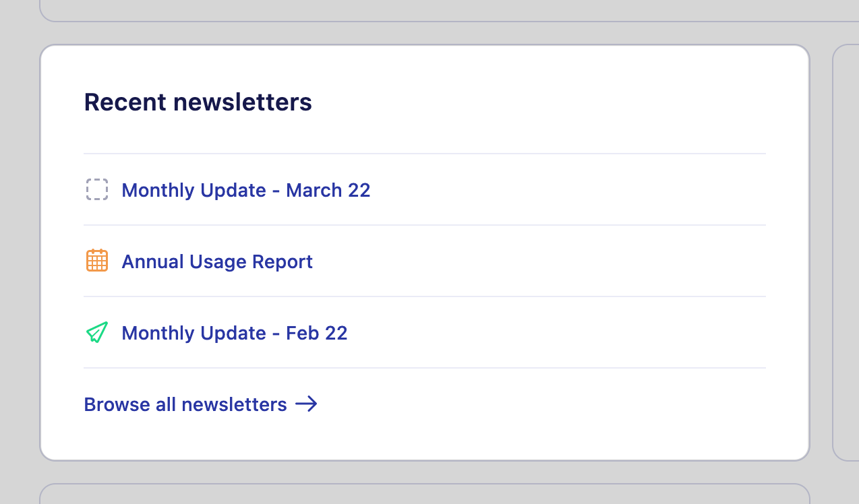The width and height of the screenshot is (859, 504).
Task: Open the Monthly Update - Feb 22 newsletter
Action: [234, 333]
